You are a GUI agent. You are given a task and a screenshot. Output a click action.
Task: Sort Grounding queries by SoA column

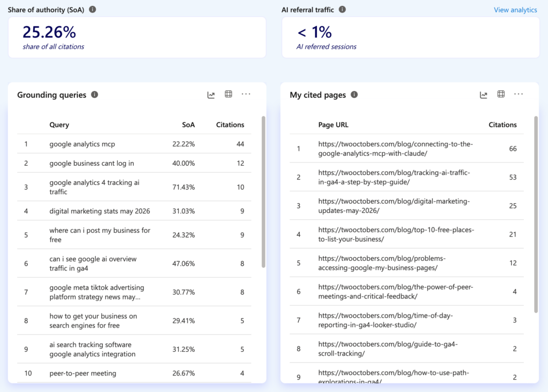coord(188,125)
